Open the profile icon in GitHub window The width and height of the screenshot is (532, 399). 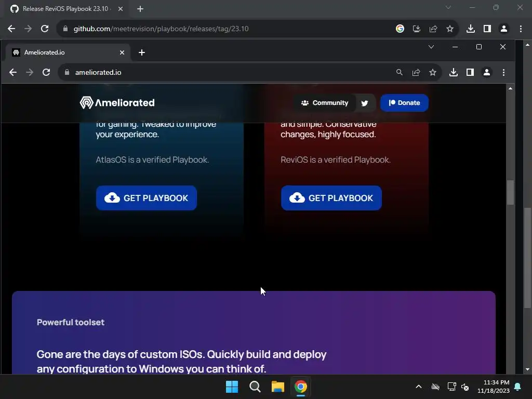click(x=504, y=29)
